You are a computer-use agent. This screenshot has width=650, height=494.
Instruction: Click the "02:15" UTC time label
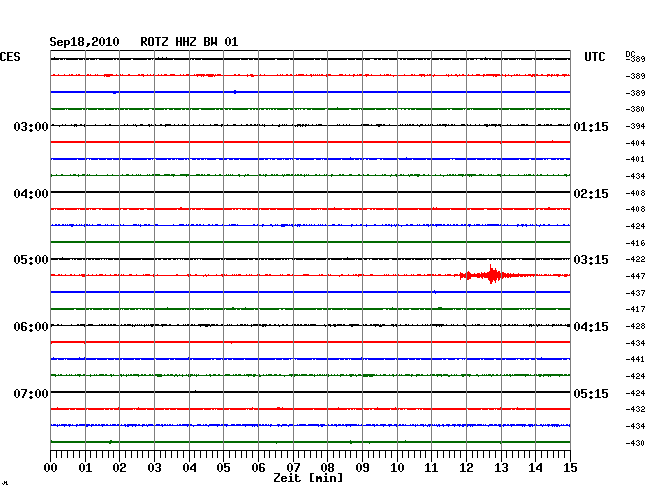point(591,194)
